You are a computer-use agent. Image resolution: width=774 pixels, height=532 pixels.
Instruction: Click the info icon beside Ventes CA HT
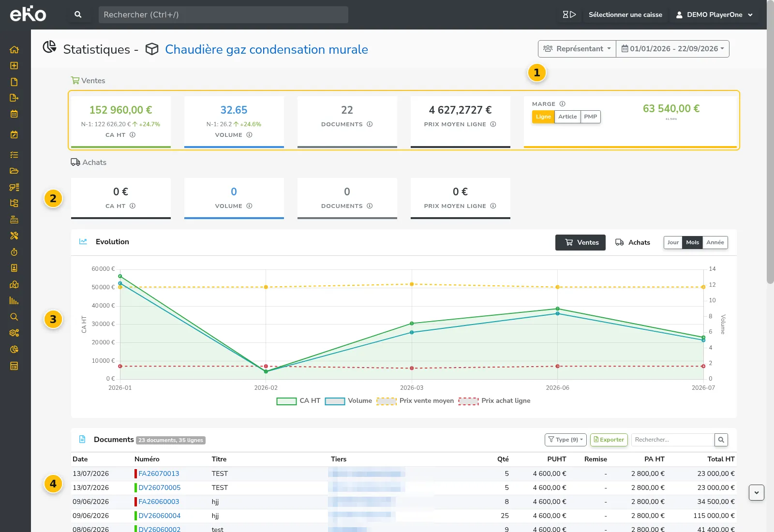(133, 135)
